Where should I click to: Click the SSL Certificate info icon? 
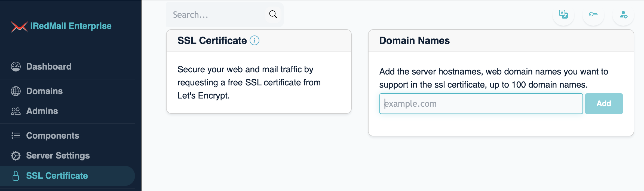point(254,40)
